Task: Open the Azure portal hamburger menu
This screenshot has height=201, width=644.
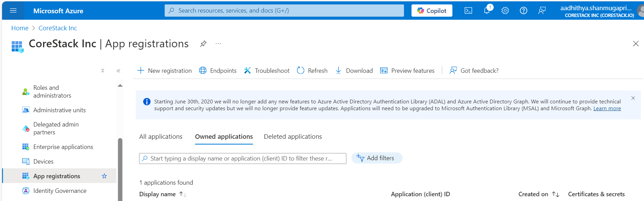Action: [x=13, y=11]
